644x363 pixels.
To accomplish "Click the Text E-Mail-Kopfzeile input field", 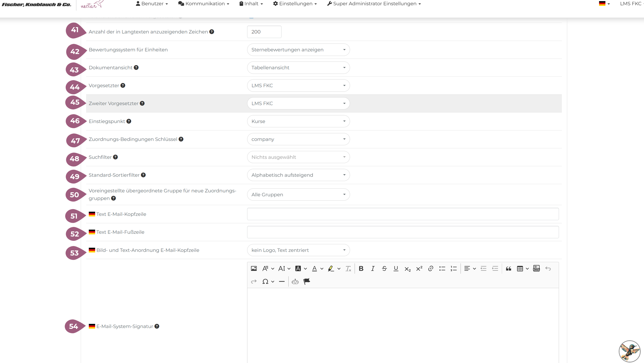I will click(403, 214).
